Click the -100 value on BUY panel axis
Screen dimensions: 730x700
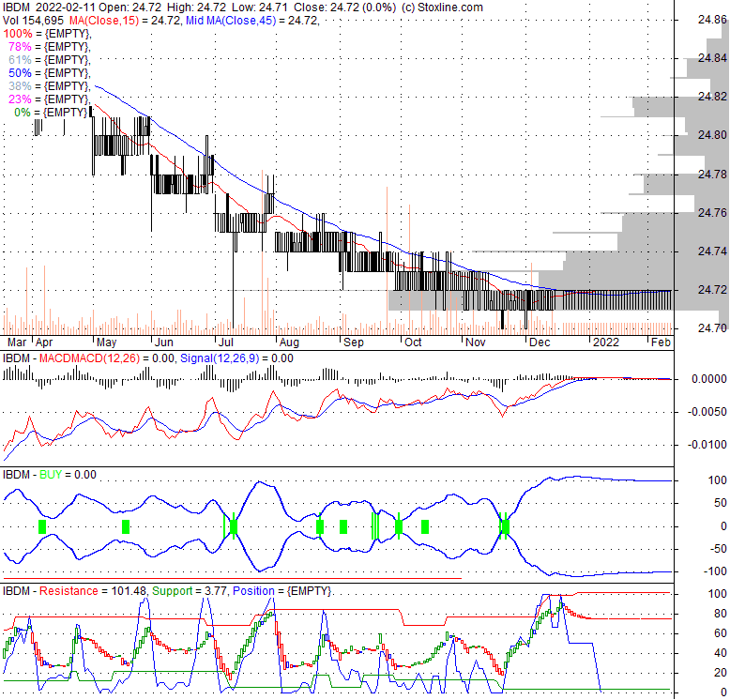pos(715,571)
